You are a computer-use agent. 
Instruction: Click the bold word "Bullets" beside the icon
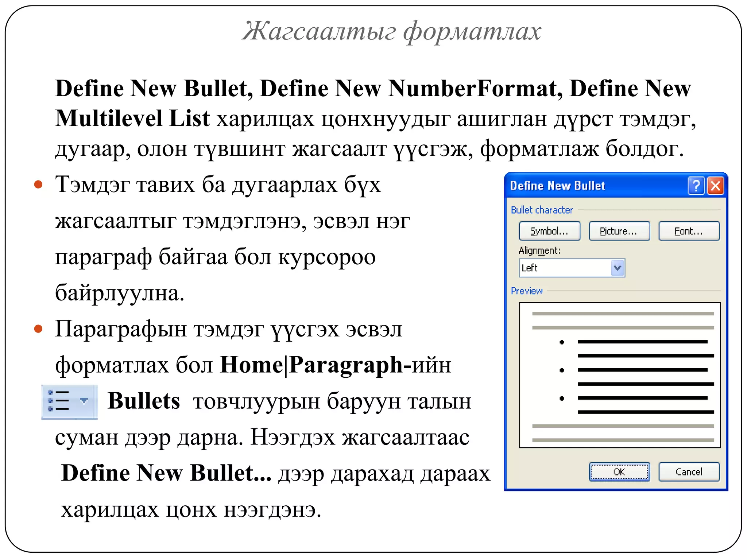tap(144, 401)
